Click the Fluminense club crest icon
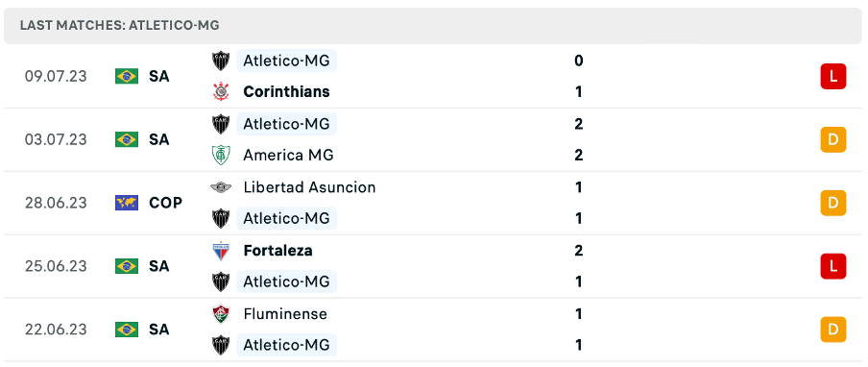This screenshot has width=868, height=367. (x=221, y=314)
